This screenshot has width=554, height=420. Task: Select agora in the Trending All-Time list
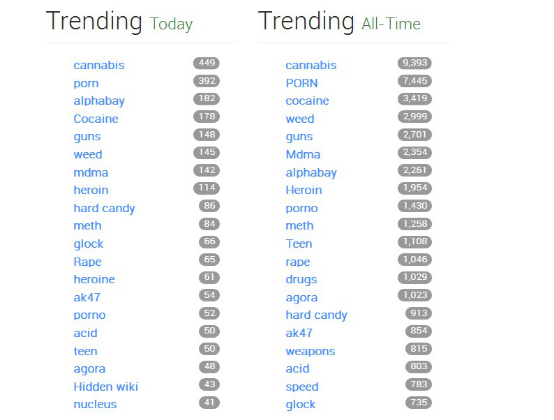pos(301,298)
